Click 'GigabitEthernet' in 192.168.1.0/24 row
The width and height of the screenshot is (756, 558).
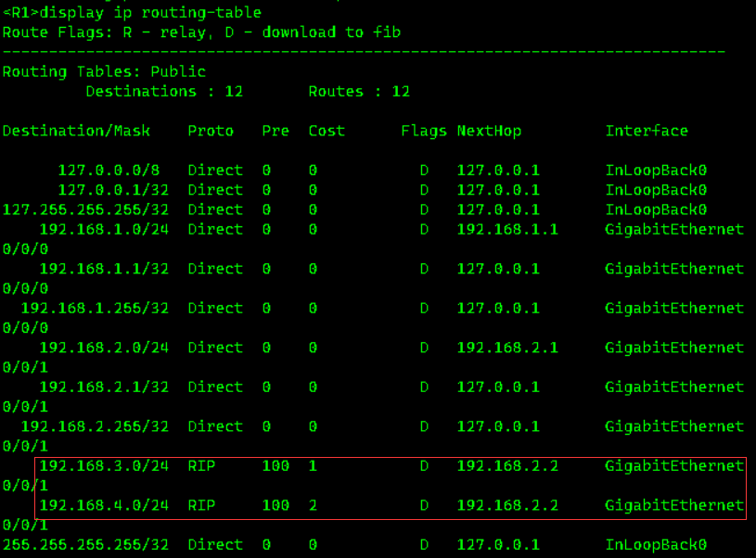click(674, 229)
